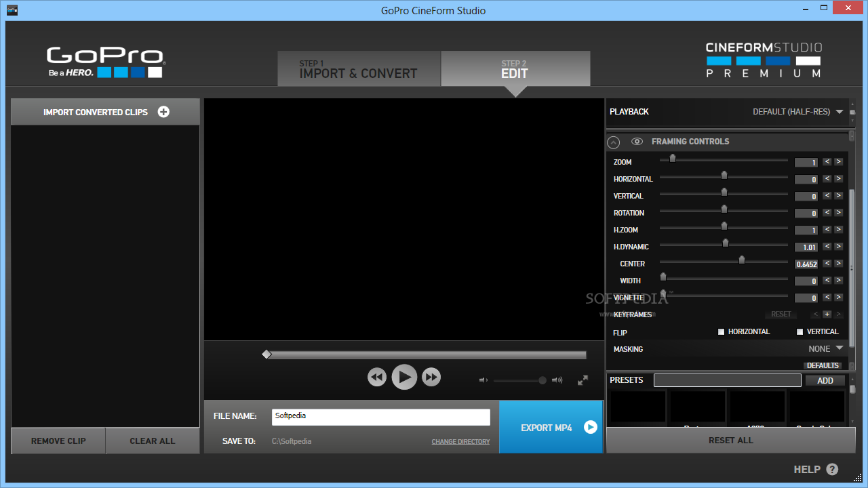Click the volume slider knob
This screenshot has width=868, height=488.
pos(542,380)
